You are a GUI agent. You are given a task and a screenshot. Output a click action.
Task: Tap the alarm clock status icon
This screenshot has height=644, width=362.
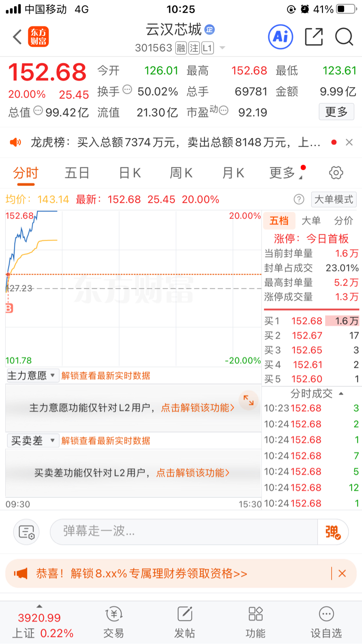[305, 9]
